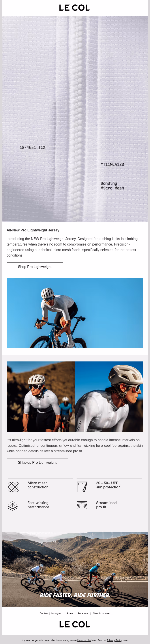The height and width of the screenshot is (644, 150).
Task: Click the streamlined pro fit lines icon
Action: [x=82, y=505]
